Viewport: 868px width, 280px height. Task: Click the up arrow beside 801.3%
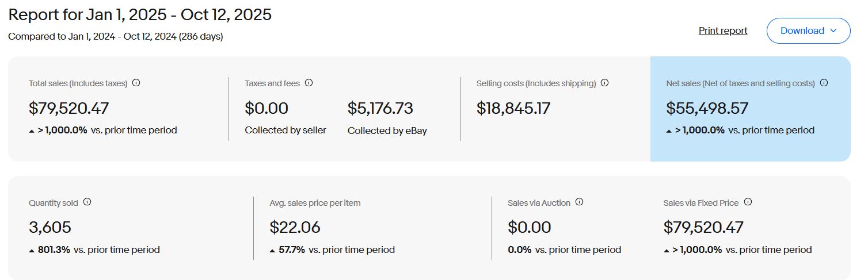(x=32, y=250)
